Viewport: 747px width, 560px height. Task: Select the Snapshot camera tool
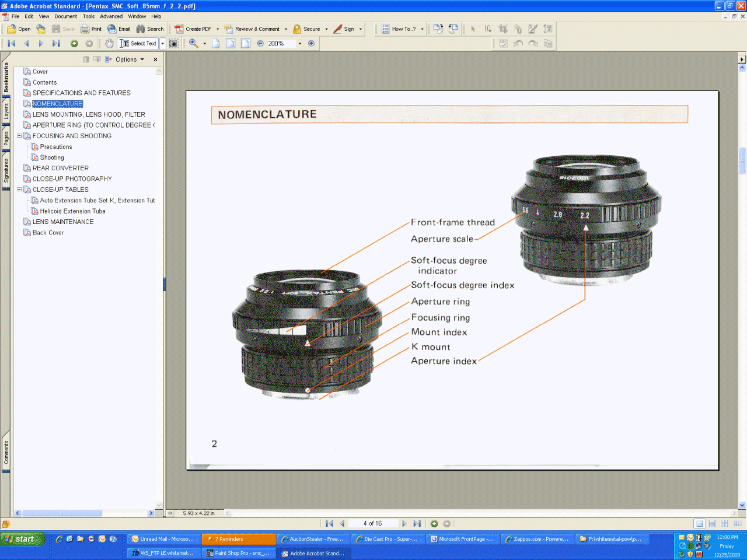point(173,43)
